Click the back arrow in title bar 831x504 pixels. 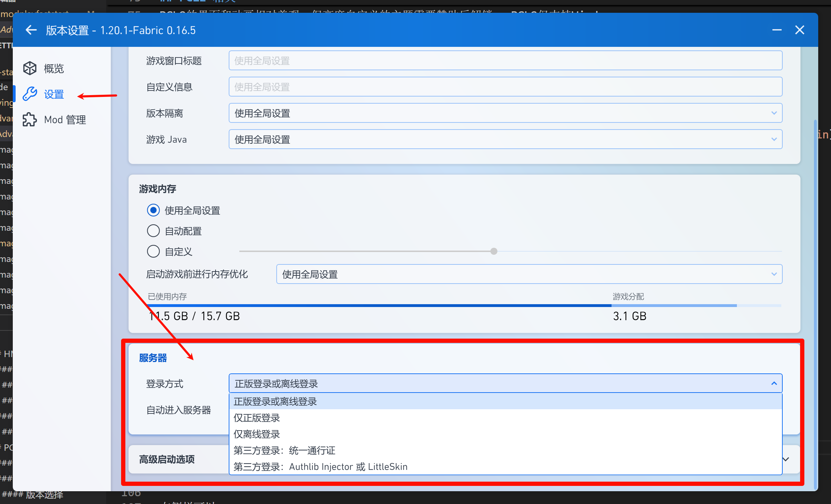[31, 30]
